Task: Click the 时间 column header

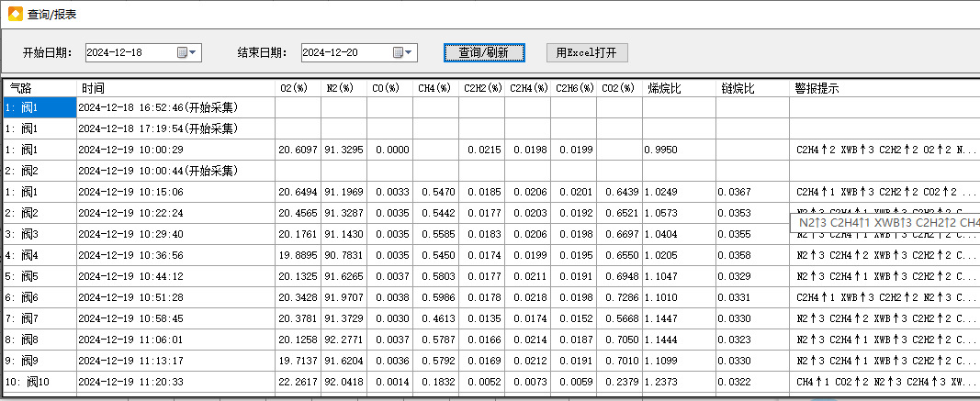Action: (x=176, y=88)
